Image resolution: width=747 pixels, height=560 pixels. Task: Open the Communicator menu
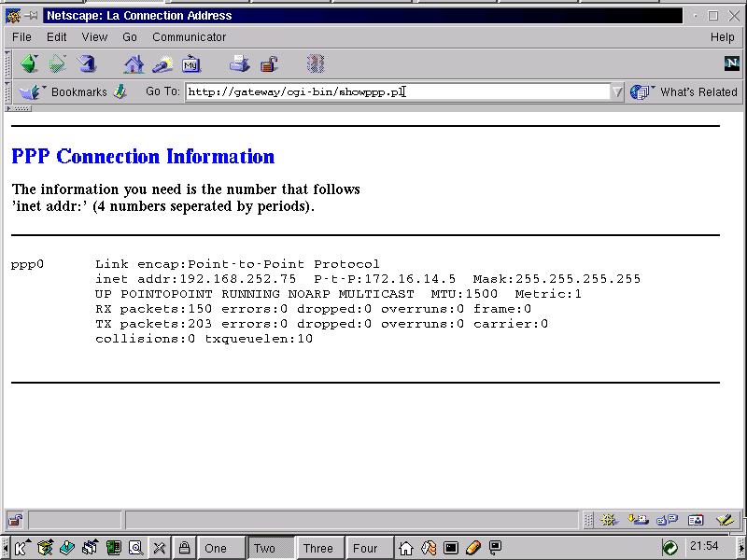tap(189, 37)
